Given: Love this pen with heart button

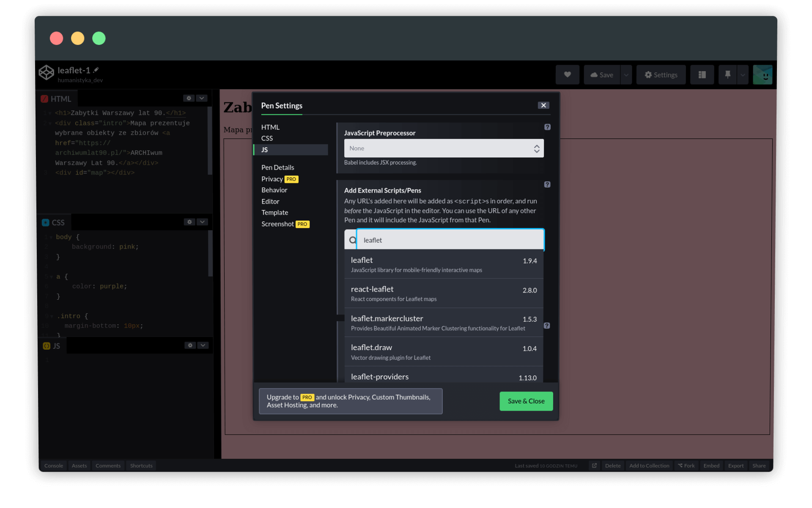Looking at the screenshot, I should click(568, 75).
